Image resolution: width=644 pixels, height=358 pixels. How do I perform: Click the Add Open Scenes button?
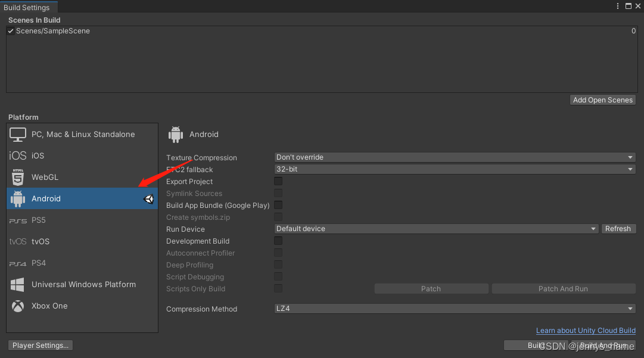(602, 99)
